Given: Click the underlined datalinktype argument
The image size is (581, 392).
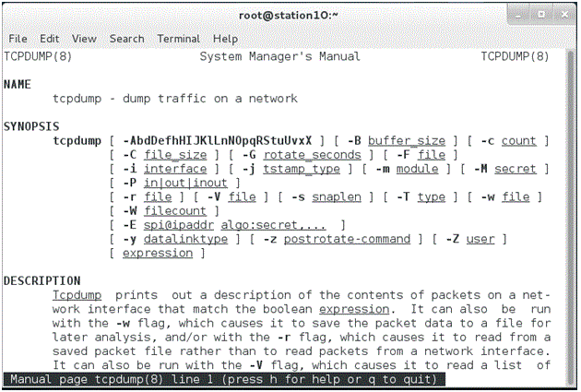Looking at the screenshot, I should (185, 239).
